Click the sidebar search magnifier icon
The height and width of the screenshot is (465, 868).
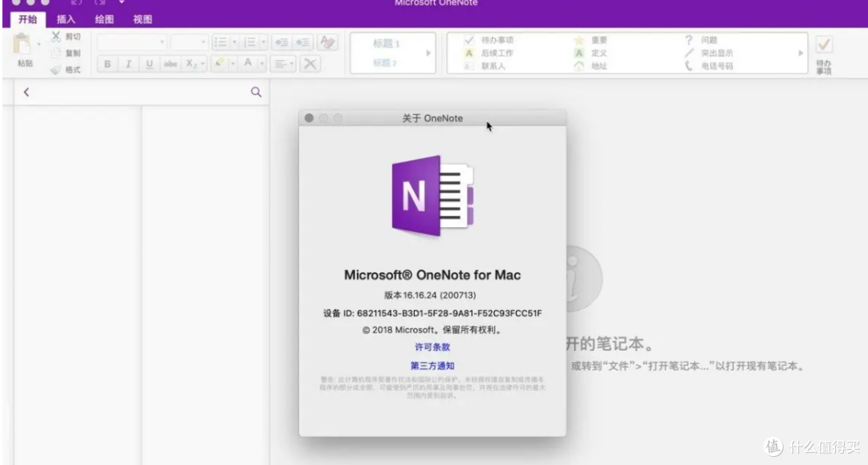point(256,92)
